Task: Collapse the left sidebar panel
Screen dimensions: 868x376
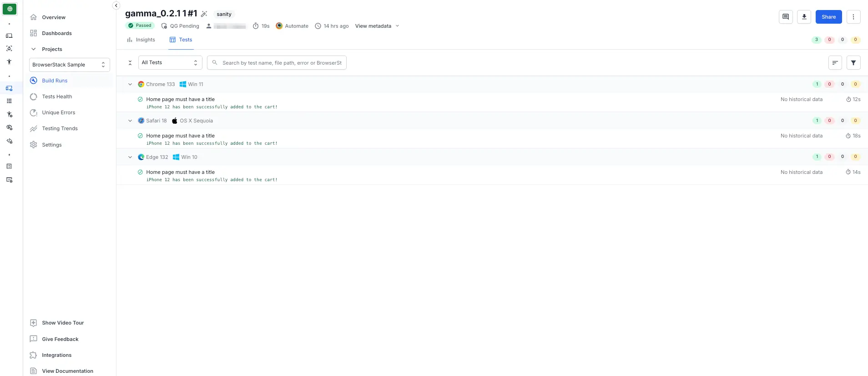Action: (x=116, y=5)
